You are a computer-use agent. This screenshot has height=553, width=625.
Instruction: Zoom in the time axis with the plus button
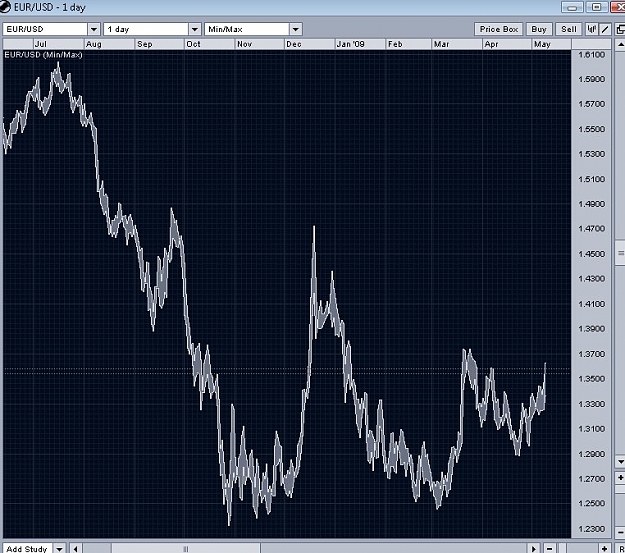click(604, 549)
